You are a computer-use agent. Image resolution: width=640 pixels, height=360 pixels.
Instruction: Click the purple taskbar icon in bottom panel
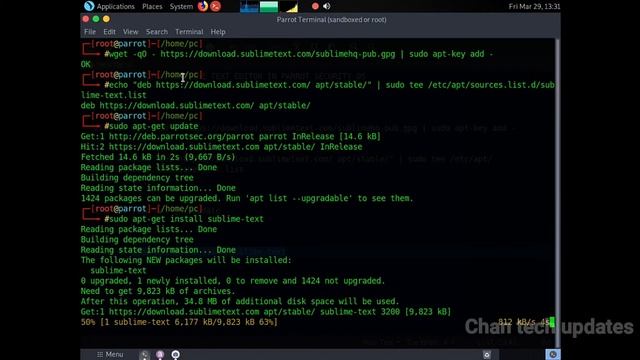(160, 355)
